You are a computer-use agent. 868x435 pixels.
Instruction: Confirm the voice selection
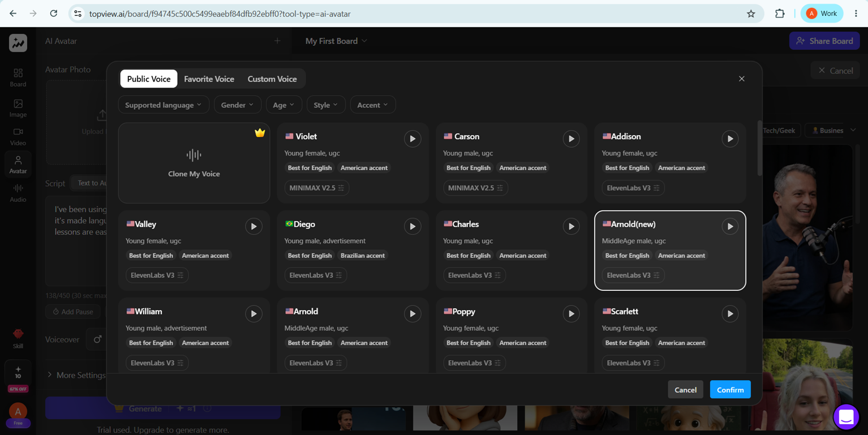pyautogui.click(x=730, y=390)
